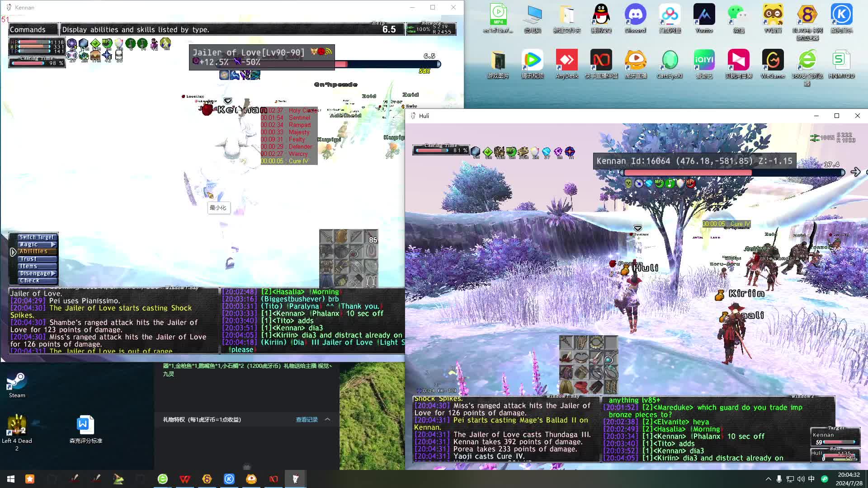Launch WeGame from the desktop
Image resolution: width=868 pixels, height=488 pixels.
[773, 61]
